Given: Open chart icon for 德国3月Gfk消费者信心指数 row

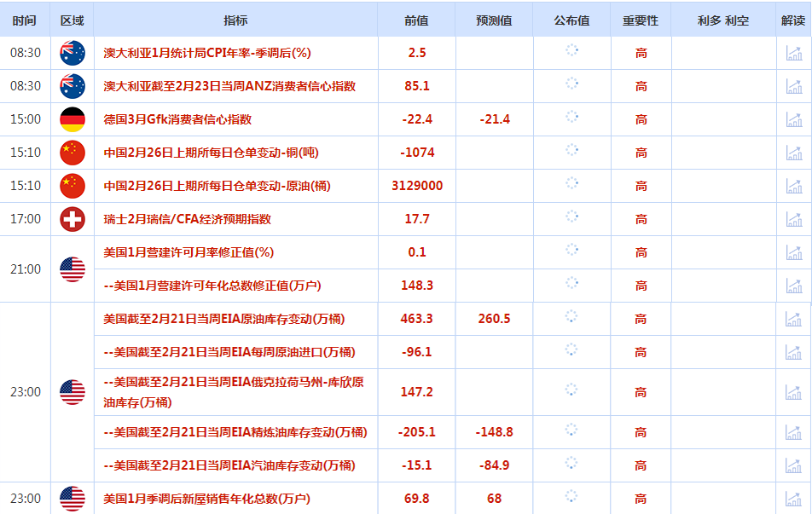Looking at the screenshot, I should (794, 119).
